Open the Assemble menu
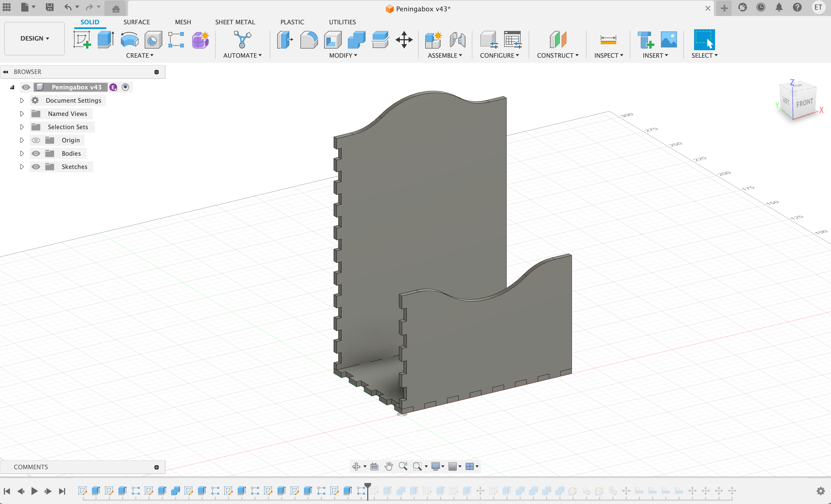This screenshot has height=504, width=831. point(445,55)
